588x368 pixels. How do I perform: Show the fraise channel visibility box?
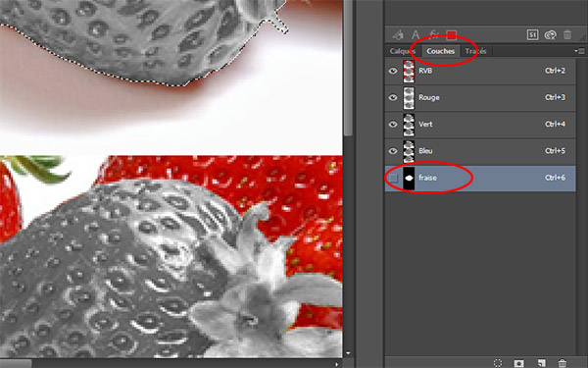point(393,178)
